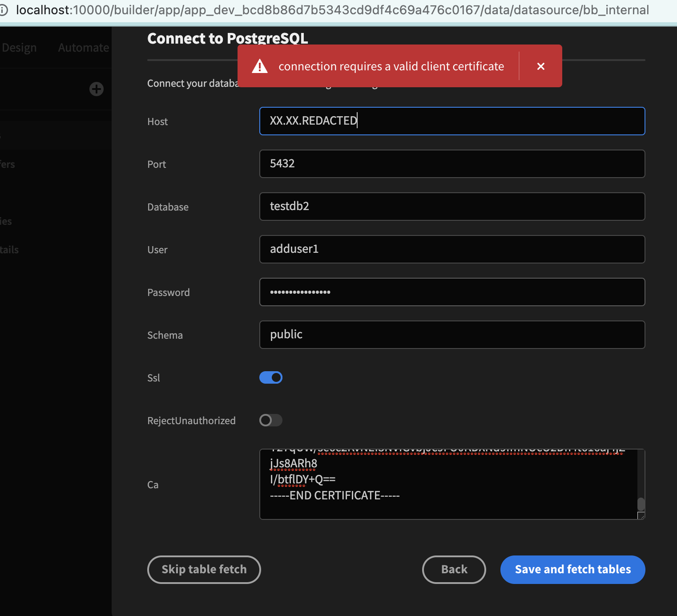
Task: Click the Back button
Action: pos(454,569)
